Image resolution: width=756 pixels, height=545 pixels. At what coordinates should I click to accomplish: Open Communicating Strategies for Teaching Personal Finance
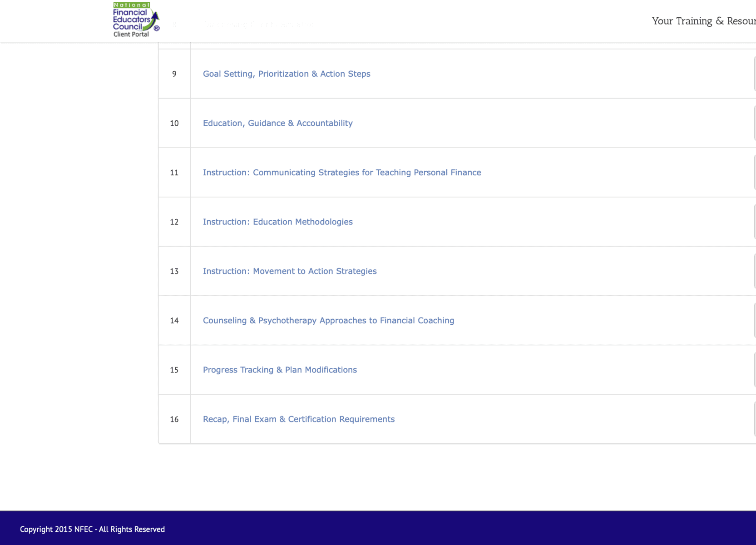click(x=341, y=173)
